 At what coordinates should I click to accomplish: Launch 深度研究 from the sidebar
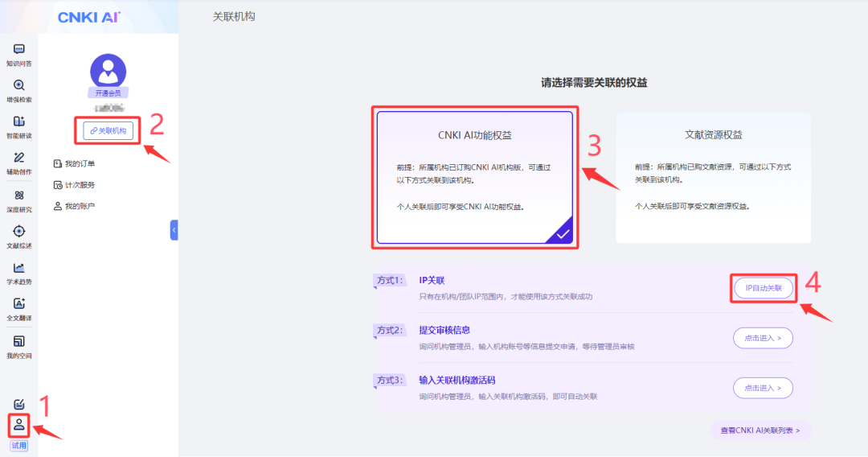coord(18,200)
